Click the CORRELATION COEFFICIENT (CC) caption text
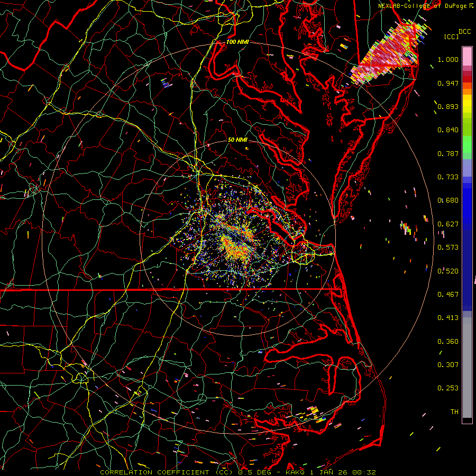The width and height of the screenshot is (476, 476). (167, 472)
